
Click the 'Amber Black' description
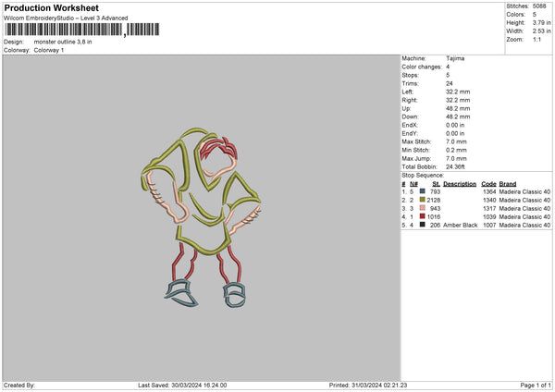tap(460, 226)
